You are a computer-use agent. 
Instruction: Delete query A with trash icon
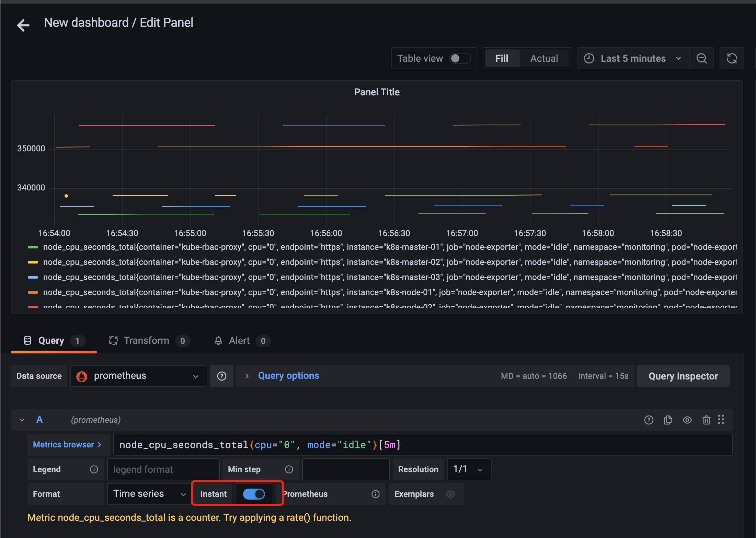[706, 420]
